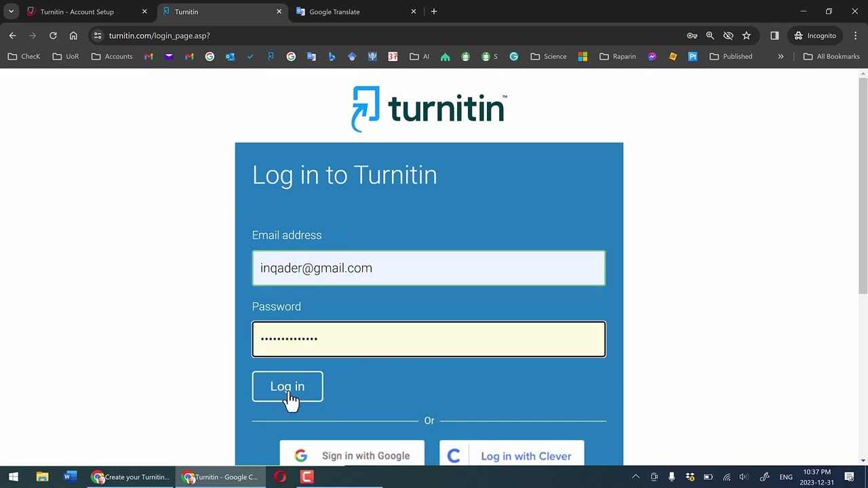Image resolution: width=868 pixels, height=488 pixels.
Task: Click the Log in button
Action: point(288,386)
